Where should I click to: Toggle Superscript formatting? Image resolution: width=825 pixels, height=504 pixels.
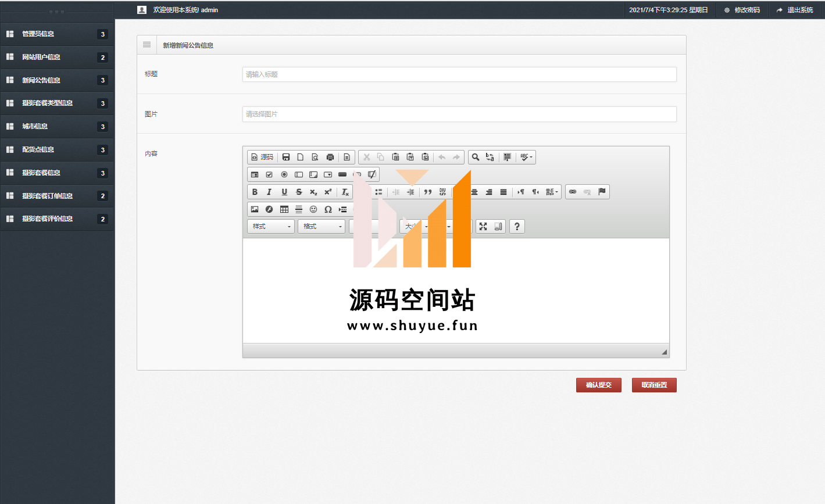[328, 192]
